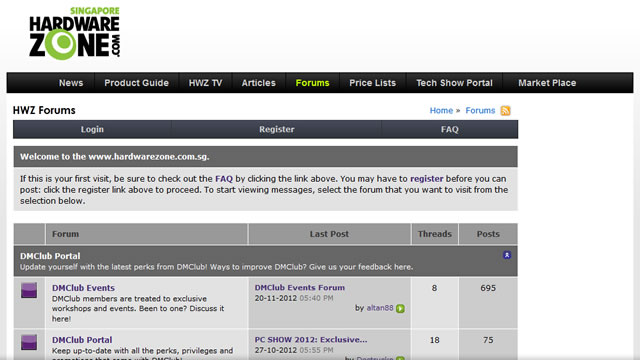Screen dimensions: 640x360
Task: Open PC SHOW 2012: Exclusive... thread
Action: pos(311,340)
